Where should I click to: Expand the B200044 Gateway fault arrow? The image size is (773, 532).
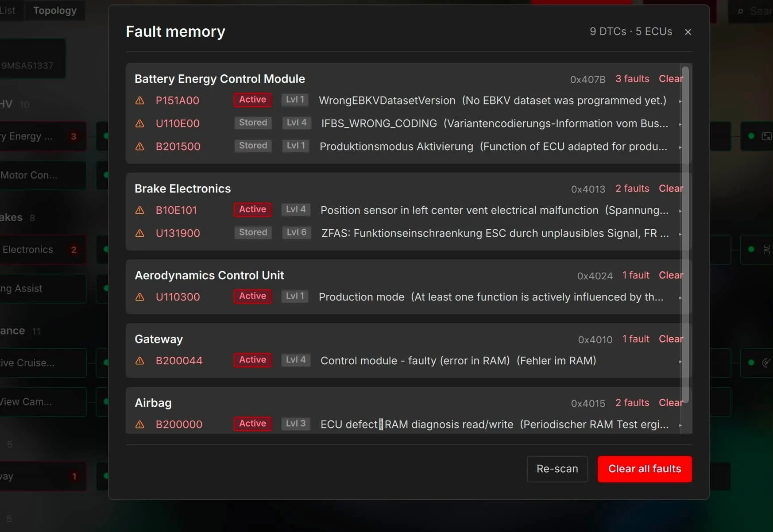coord(680,362)
